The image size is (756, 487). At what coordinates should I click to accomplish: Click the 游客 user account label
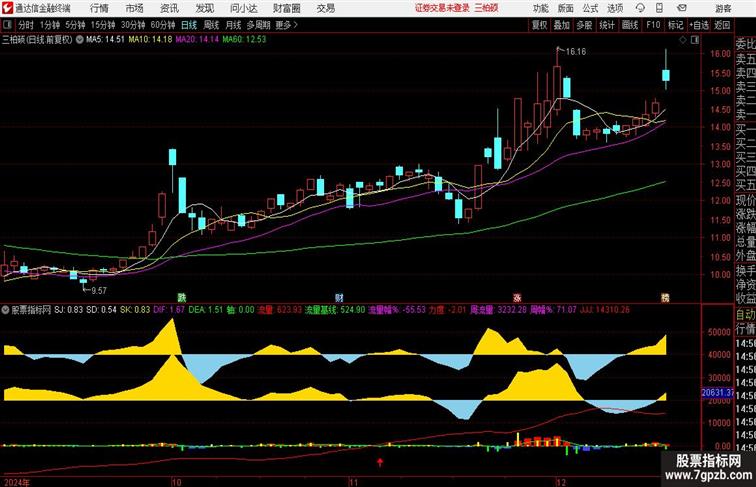click(723, 8)
